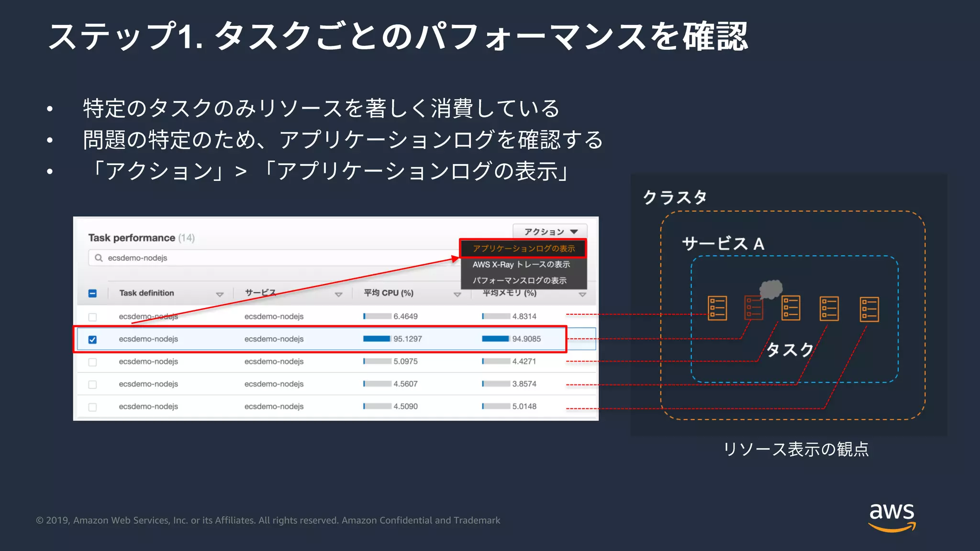The height and width of the screenshot is (551, 980).
Task: Check the 6.4649 CPU row checkbox
Action: coord(92,317)
